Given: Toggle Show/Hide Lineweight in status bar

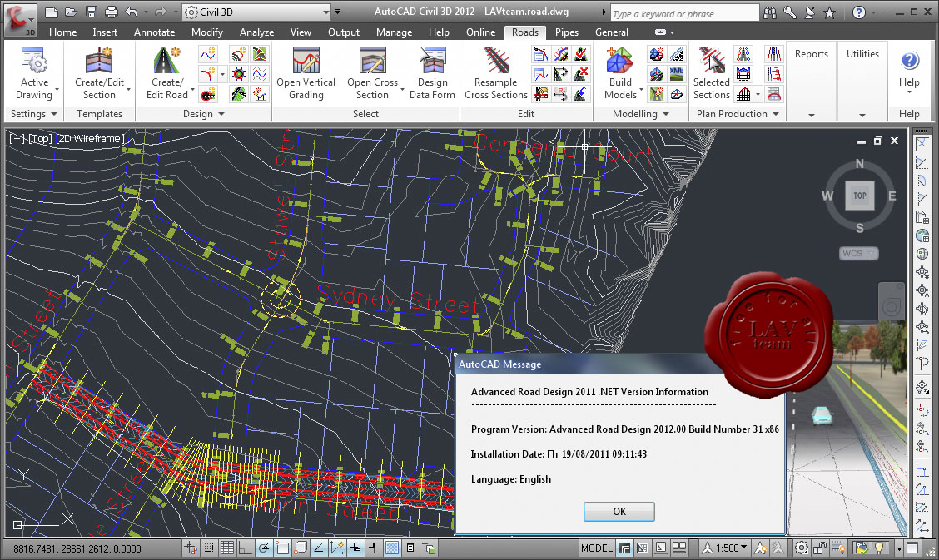Looking at the screenshot, I should 374,548.
